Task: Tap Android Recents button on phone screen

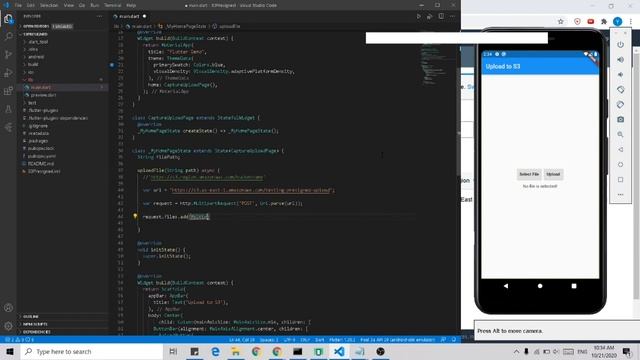Action: 574,286
